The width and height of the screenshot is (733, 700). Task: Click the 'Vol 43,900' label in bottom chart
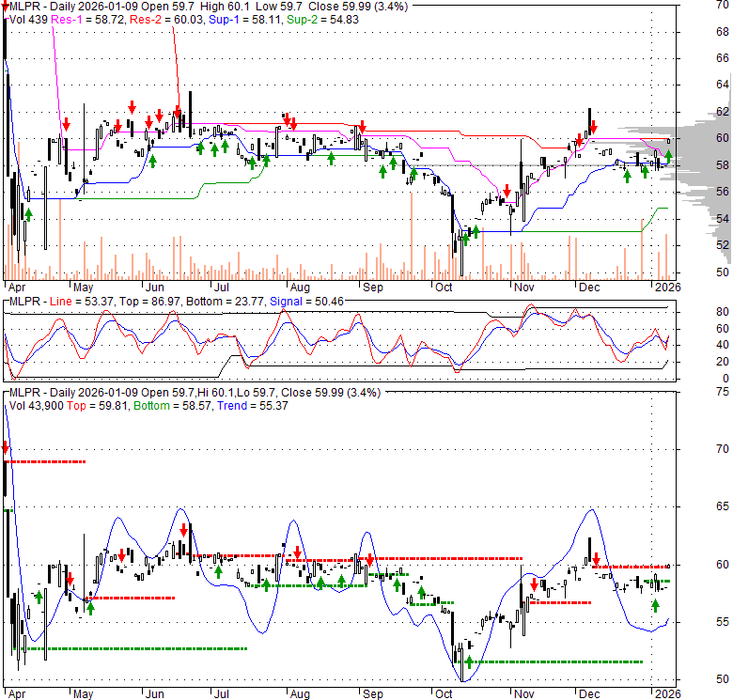pos(36,406)
